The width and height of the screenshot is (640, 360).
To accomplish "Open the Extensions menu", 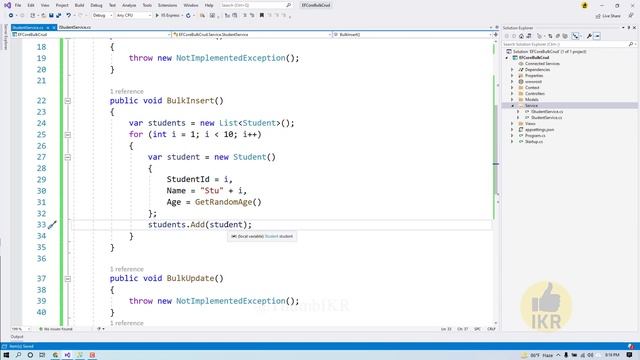I will [167, 5].
